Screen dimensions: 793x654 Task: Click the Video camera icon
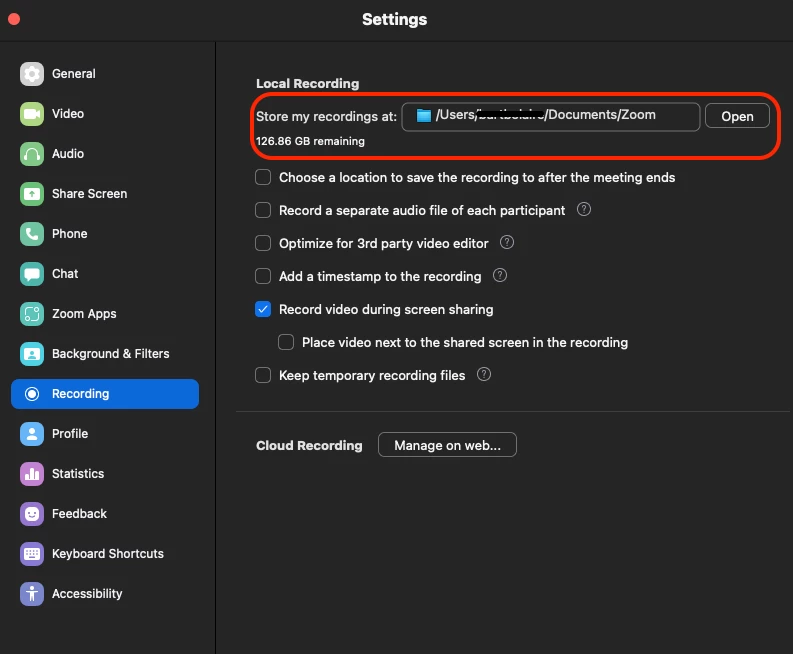[32, 114]
